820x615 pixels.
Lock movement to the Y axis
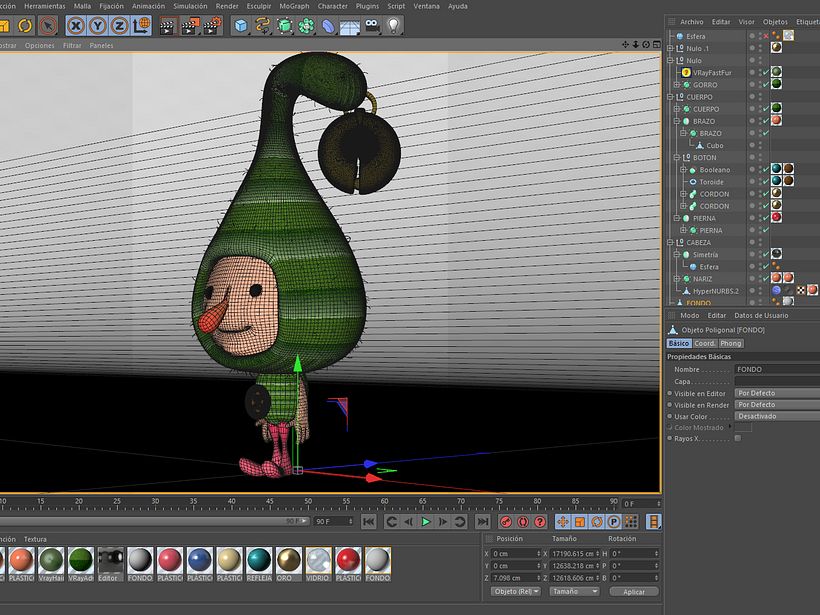(98, 26)
